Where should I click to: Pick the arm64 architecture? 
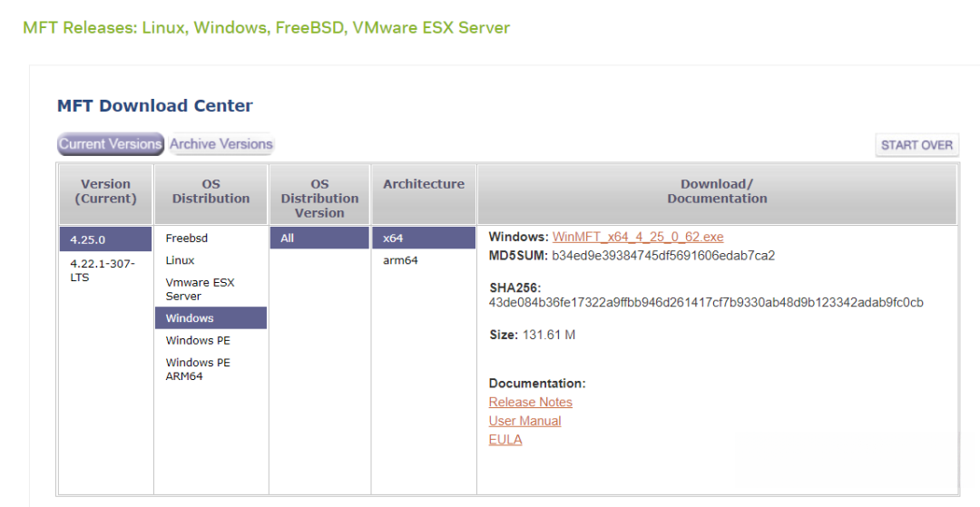(x=424, y=260)
